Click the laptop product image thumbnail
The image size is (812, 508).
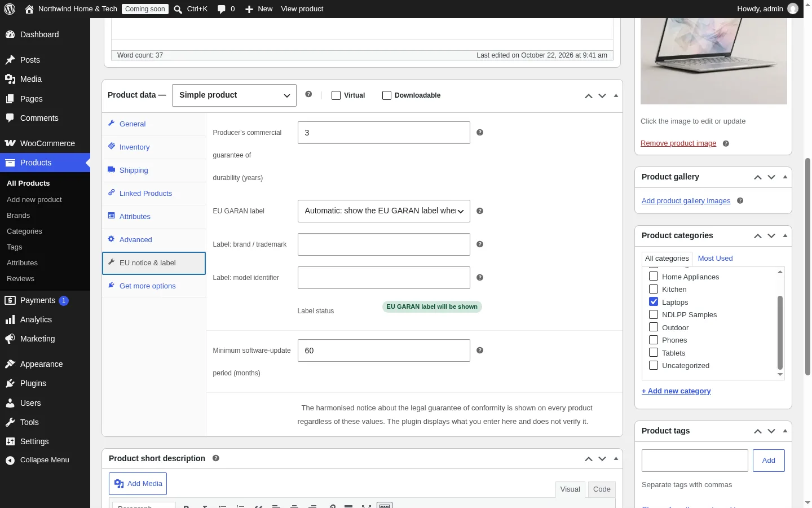pos(714,61)
